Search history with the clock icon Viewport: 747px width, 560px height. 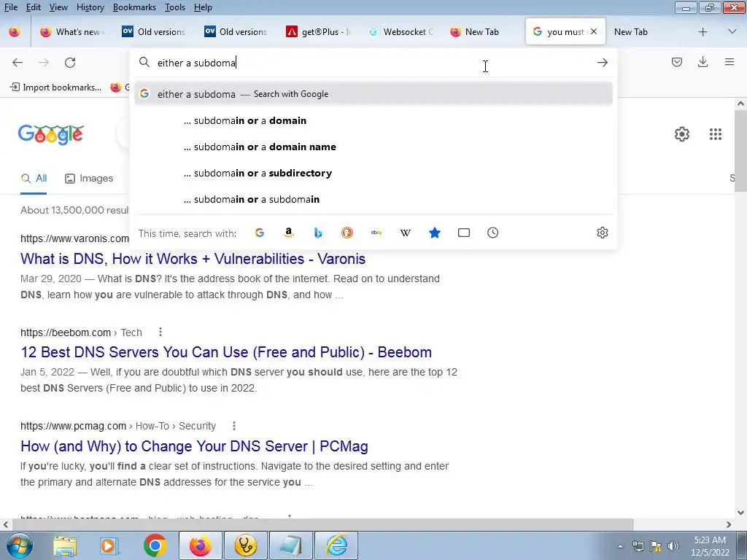[x=492, y=233]
